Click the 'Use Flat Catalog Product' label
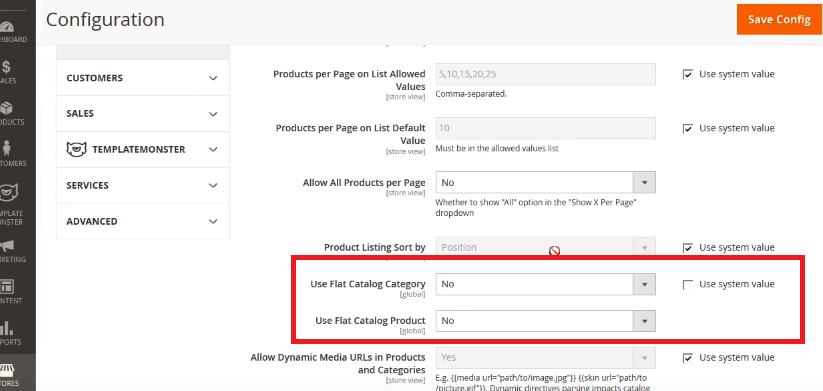Image resolution: width=823 pixels, height=391 pixels. pos(370,321)
